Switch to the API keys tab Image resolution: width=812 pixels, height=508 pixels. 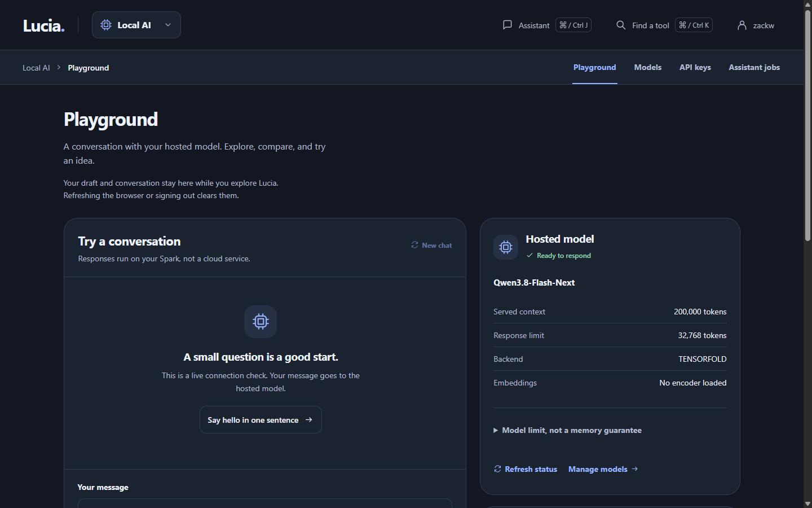(695, 67)
